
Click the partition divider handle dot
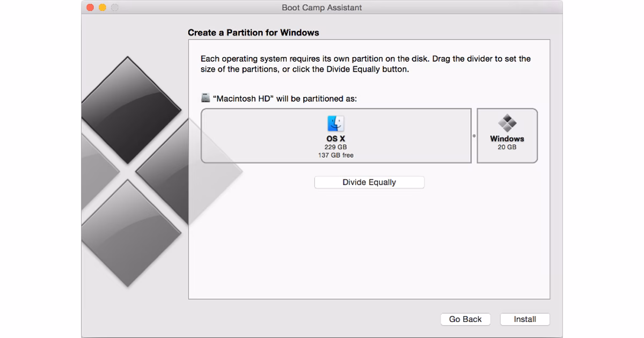pyautogui.click(x=474, y=136)
